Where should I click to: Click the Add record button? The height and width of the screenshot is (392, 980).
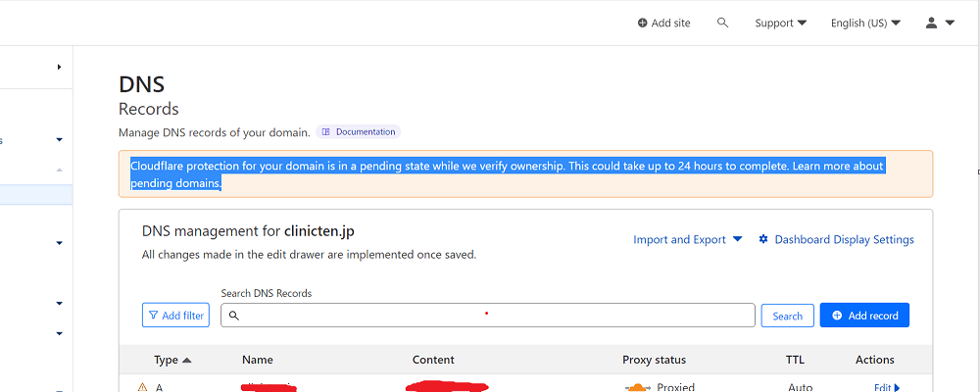click(x=864, y=316)
